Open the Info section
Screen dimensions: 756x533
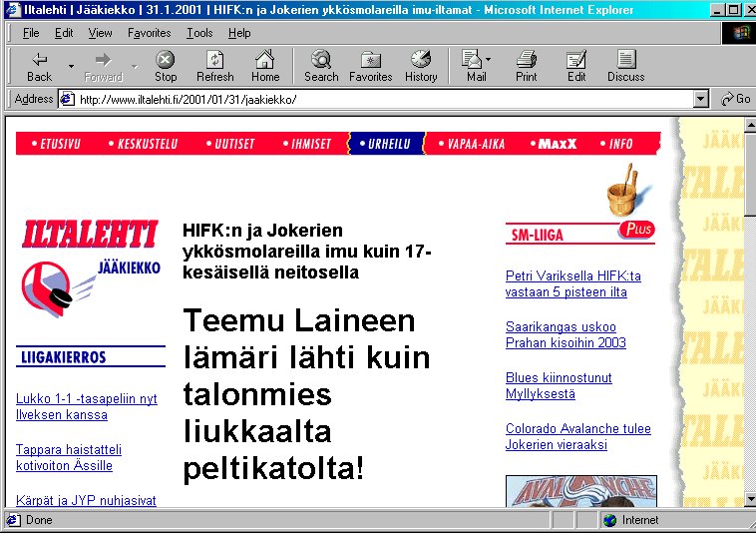616,144
